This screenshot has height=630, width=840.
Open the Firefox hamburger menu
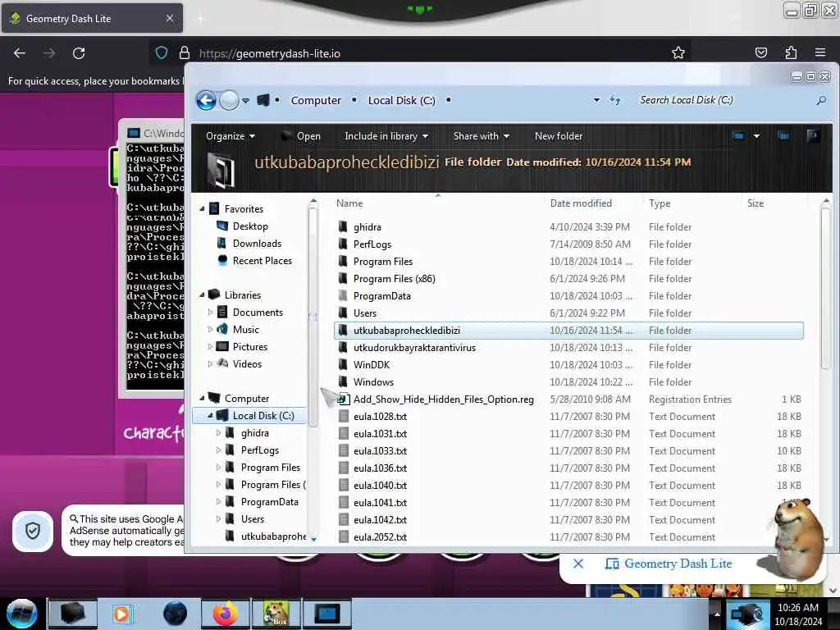pos(819,52)
